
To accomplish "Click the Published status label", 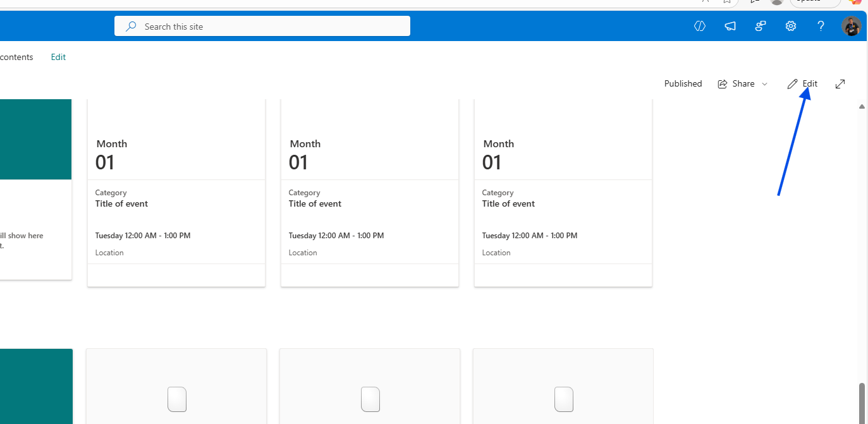I will point(683,83).
